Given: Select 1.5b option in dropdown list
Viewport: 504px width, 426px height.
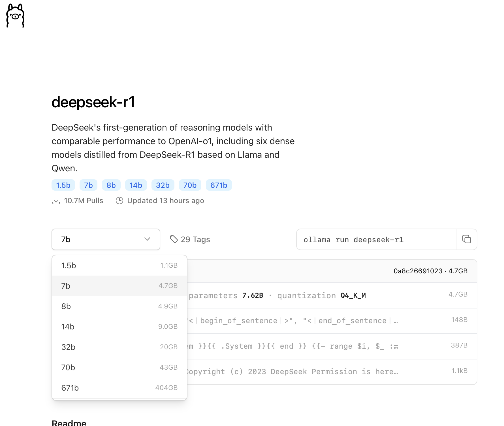Looking at the screenshot, I should point(119,265).
